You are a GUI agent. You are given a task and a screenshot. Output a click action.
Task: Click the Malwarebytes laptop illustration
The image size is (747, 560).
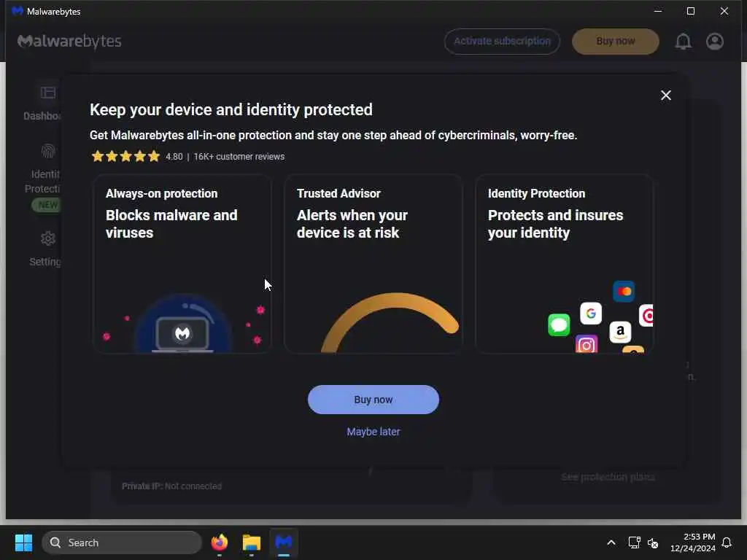point(182,334)
